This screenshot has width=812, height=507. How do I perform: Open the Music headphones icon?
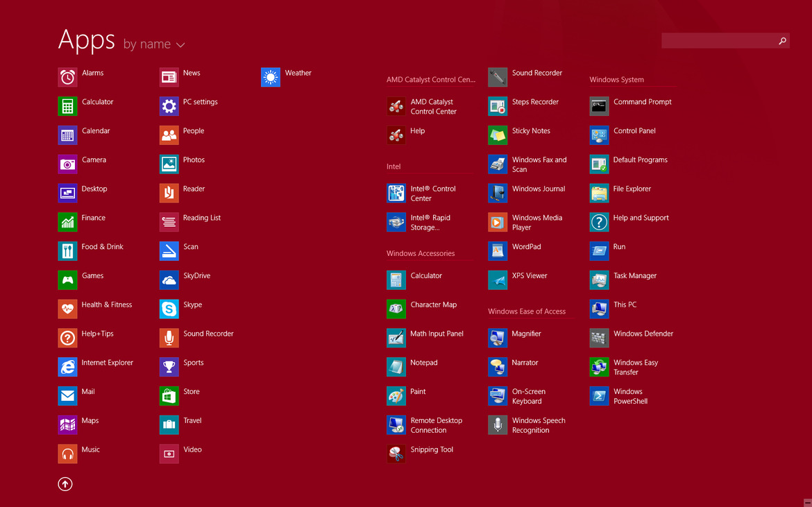pyautogui.click(x=67, y=454)
